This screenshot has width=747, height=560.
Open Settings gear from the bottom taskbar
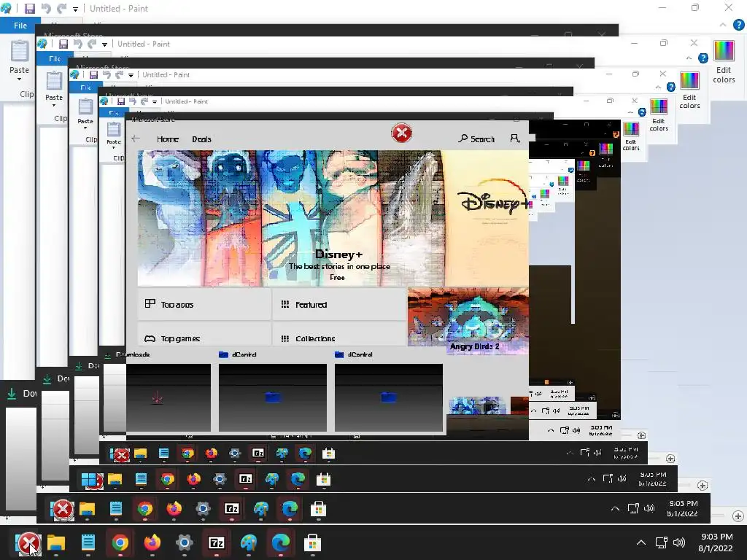click(x=185, y=542)
